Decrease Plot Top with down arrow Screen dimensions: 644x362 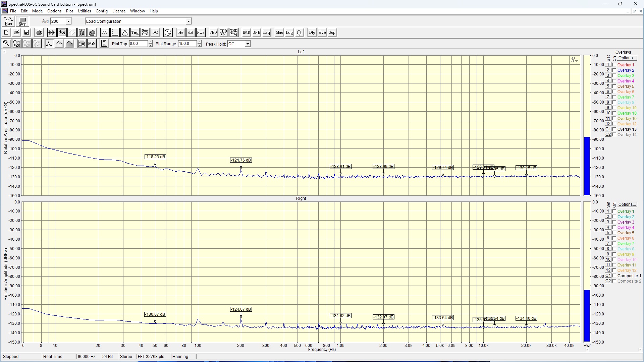[150, 45]
